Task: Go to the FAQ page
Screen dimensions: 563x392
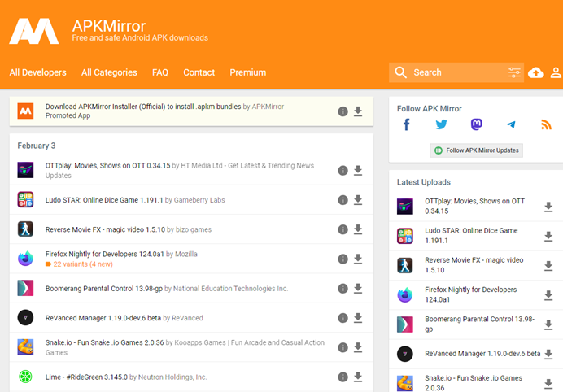Action: [x=160, y=72]
